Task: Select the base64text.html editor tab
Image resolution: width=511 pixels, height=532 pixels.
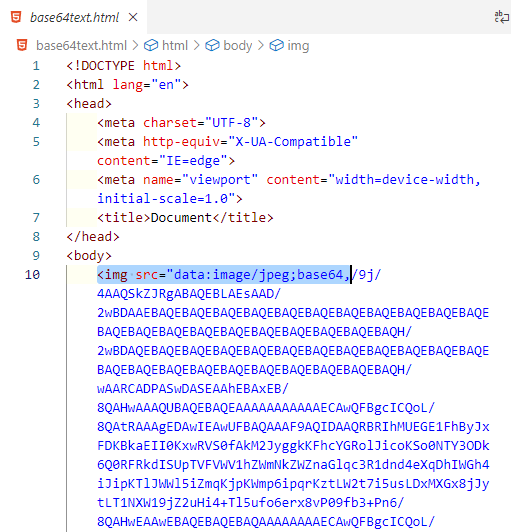Action: tap(74, 17)
